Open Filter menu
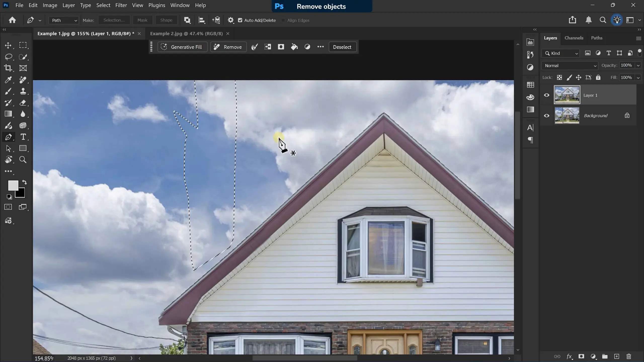Viewport: 644px width, 362px height. 121,5
